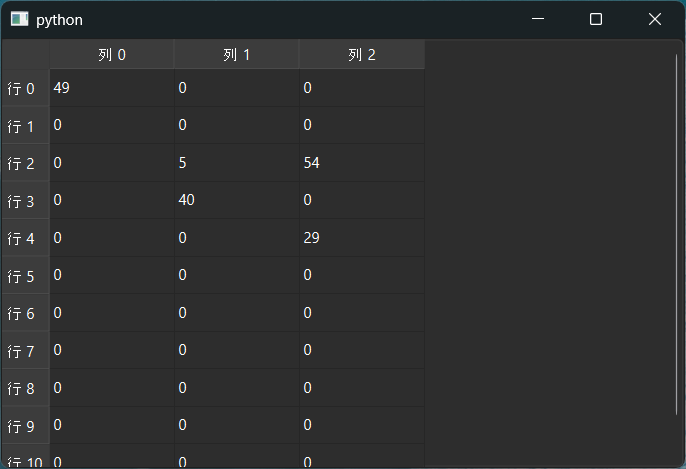Viewport: 686px width, 469px height.
Task: Select the cell with value 5
Action: (x=237, y=163)
